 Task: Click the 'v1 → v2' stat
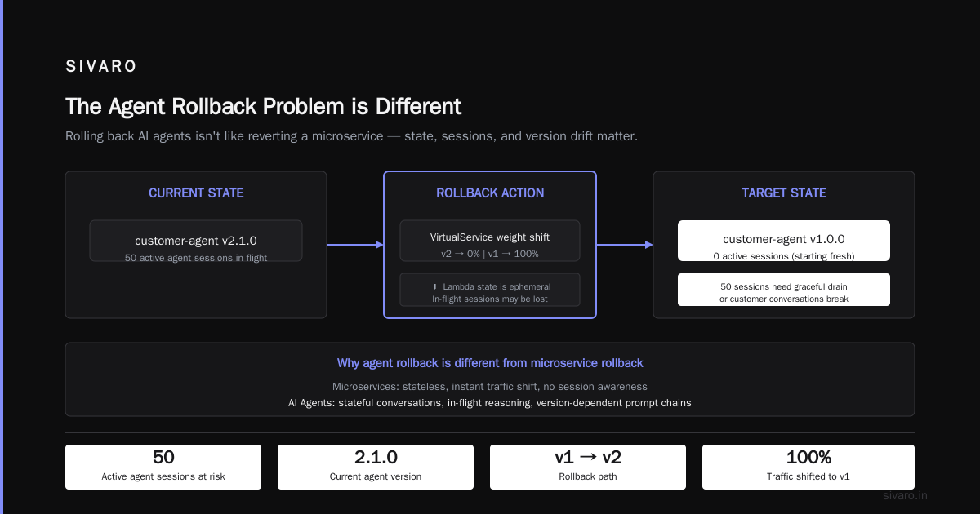[x=588, y=458]
